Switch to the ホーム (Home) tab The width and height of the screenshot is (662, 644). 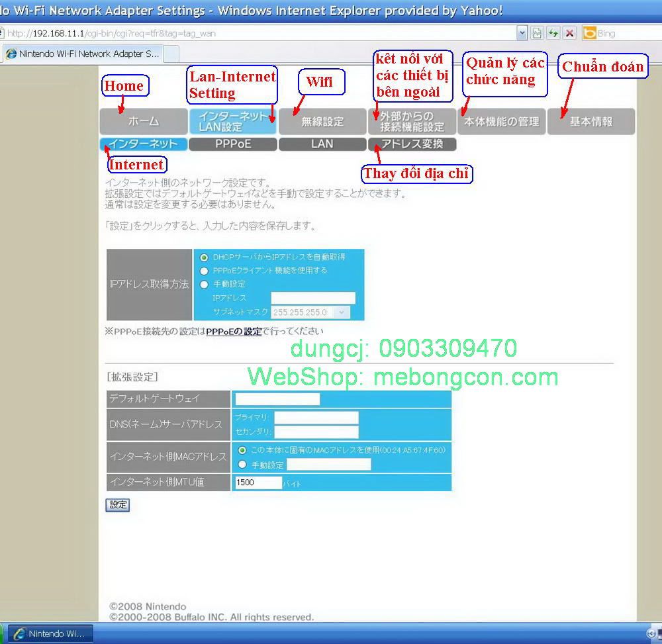tap(143, 121)
